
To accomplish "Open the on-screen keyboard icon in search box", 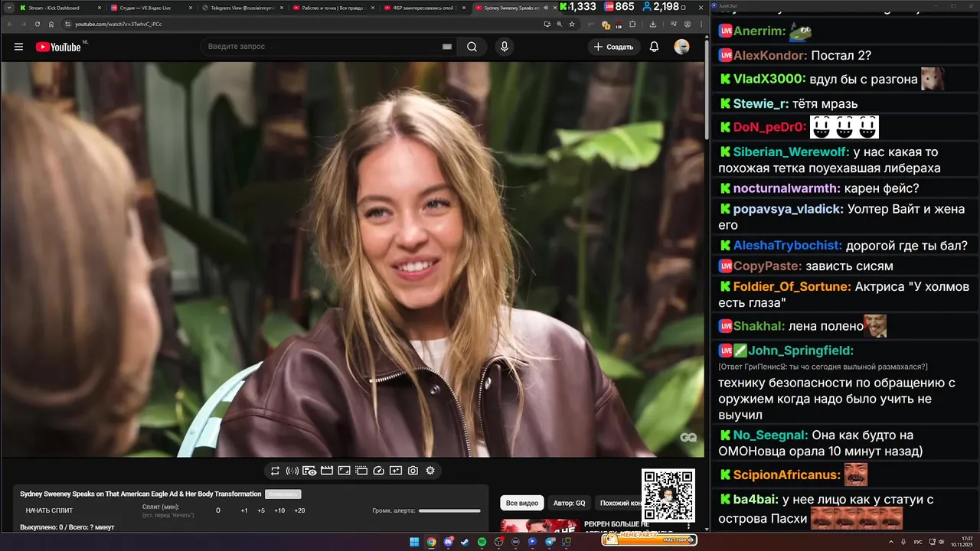I will click(447, 47).
